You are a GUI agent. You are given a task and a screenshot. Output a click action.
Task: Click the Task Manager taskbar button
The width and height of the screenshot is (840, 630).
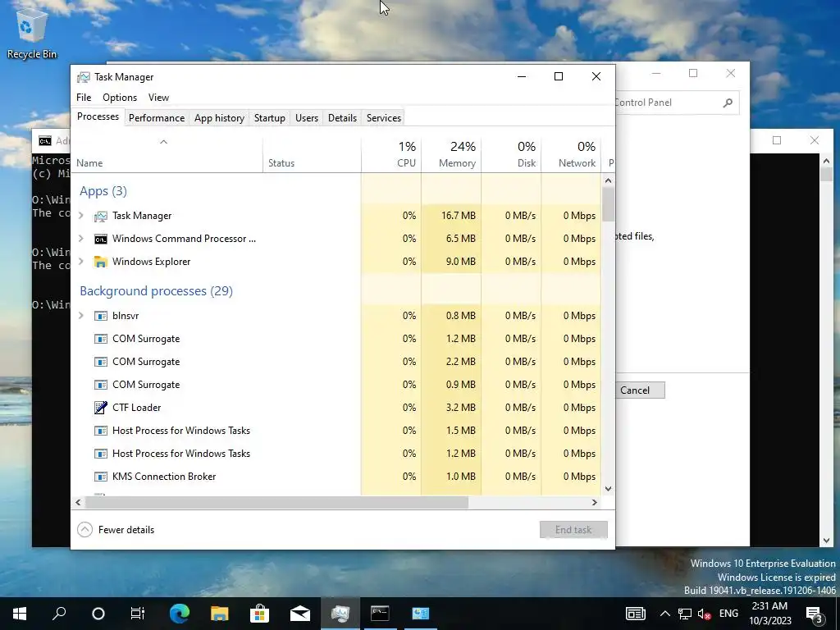(x=340, y=614)
